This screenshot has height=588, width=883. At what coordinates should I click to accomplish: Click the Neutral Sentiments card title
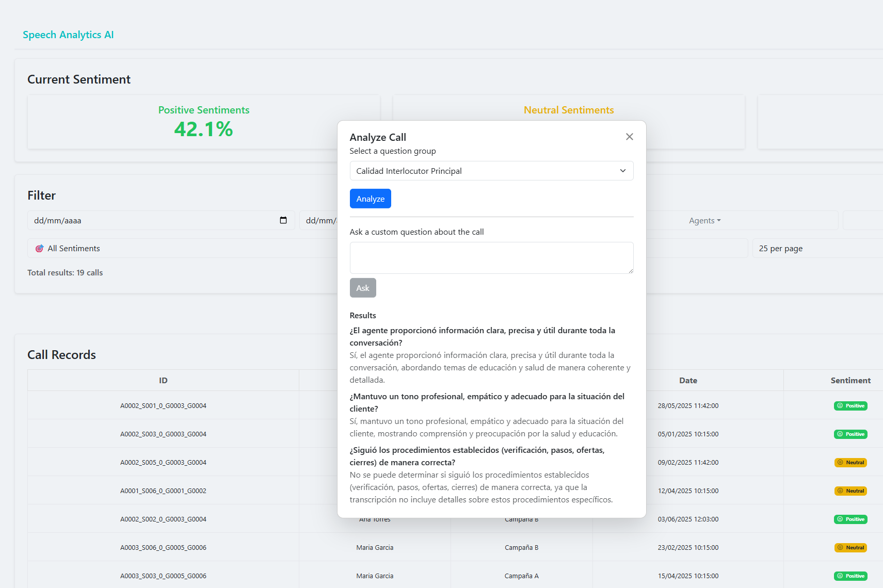(569, 110)
